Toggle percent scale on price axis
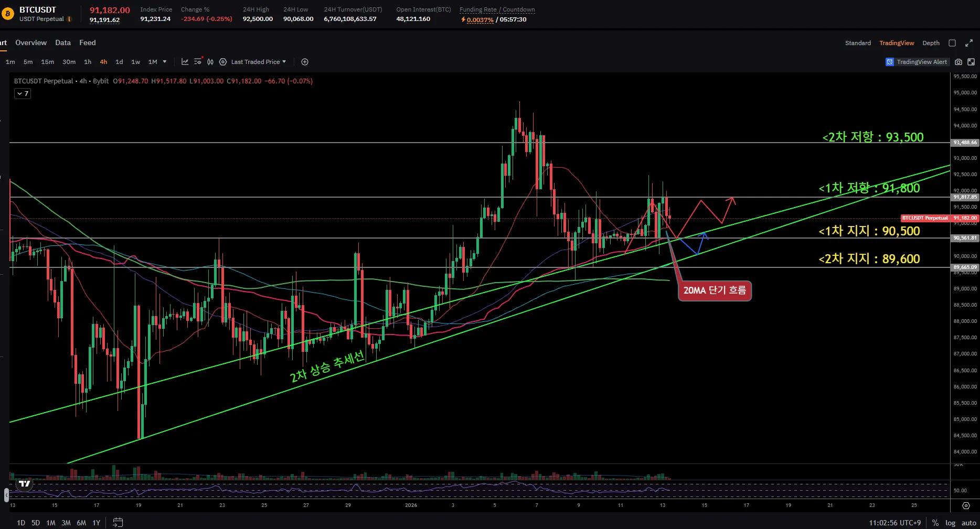Screen dimensions: 980x529 (x=935, y=523)
